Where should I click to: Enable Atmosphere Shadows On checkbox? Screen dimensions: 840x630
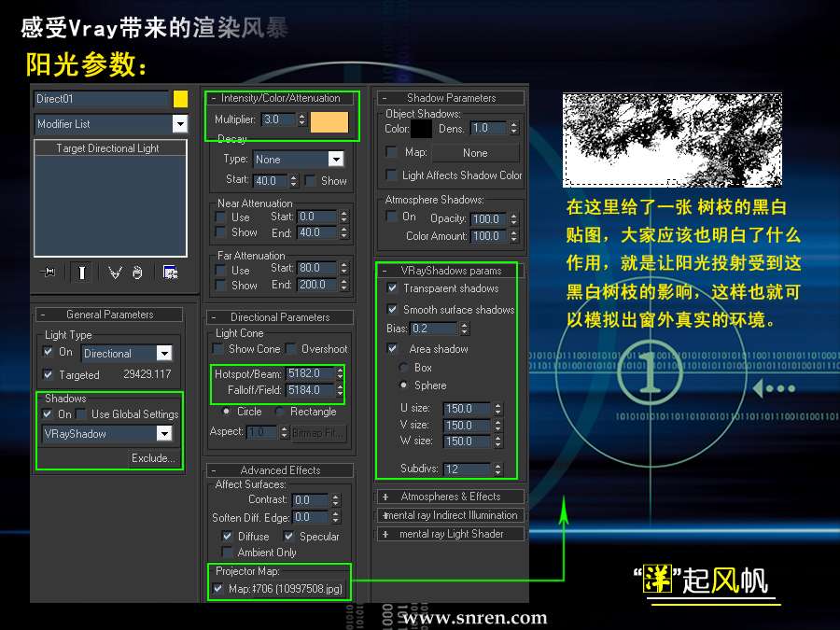pos(392,216)
